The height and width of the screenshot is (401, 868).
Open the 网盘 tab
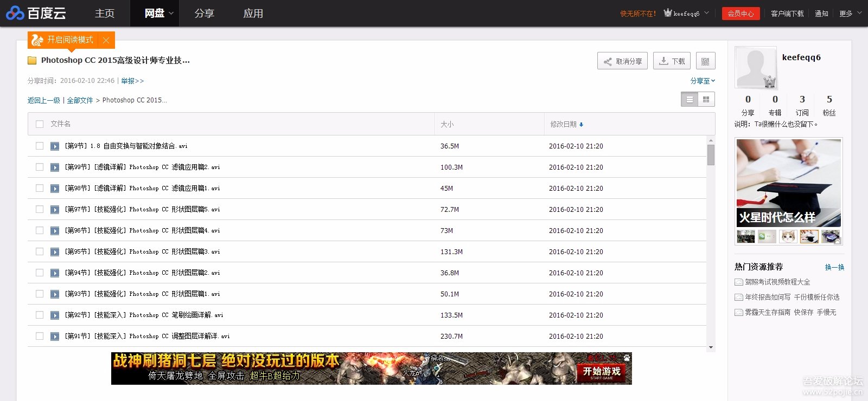pyautogui.click(x=155, y=14)
